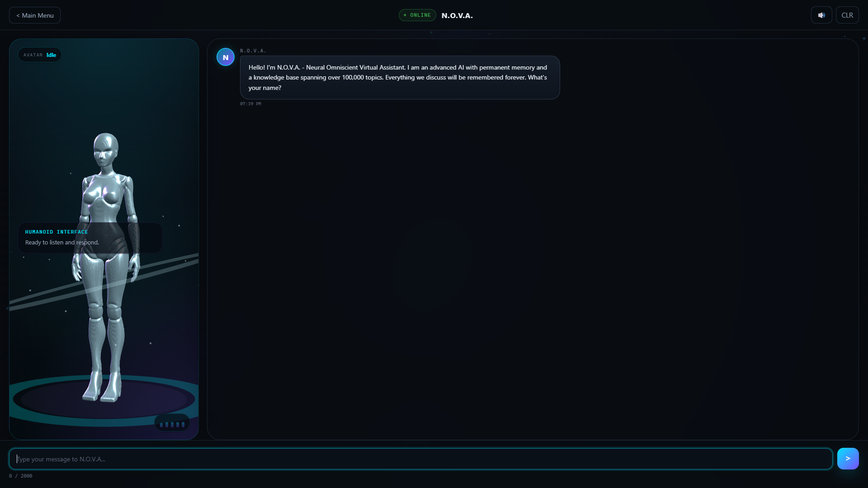
Task: Click the blue send arrow button
Action: 848,459
